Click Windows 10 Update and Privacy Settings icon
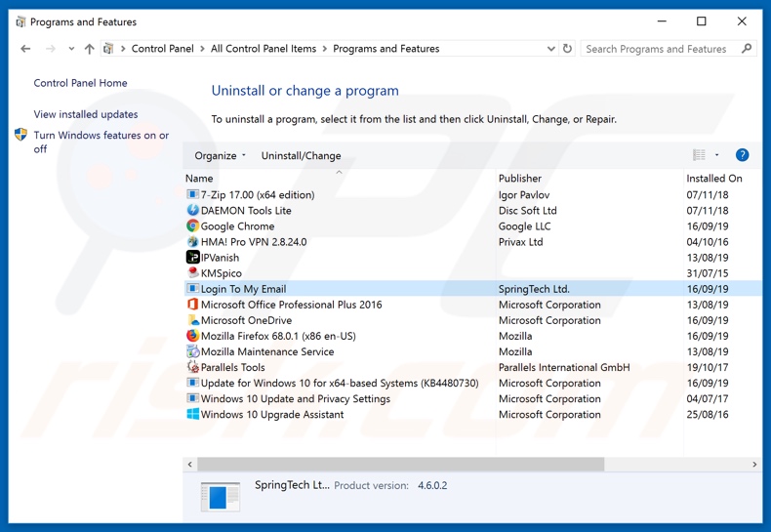This screenshot has width=771, height=532. click(193, 398)
